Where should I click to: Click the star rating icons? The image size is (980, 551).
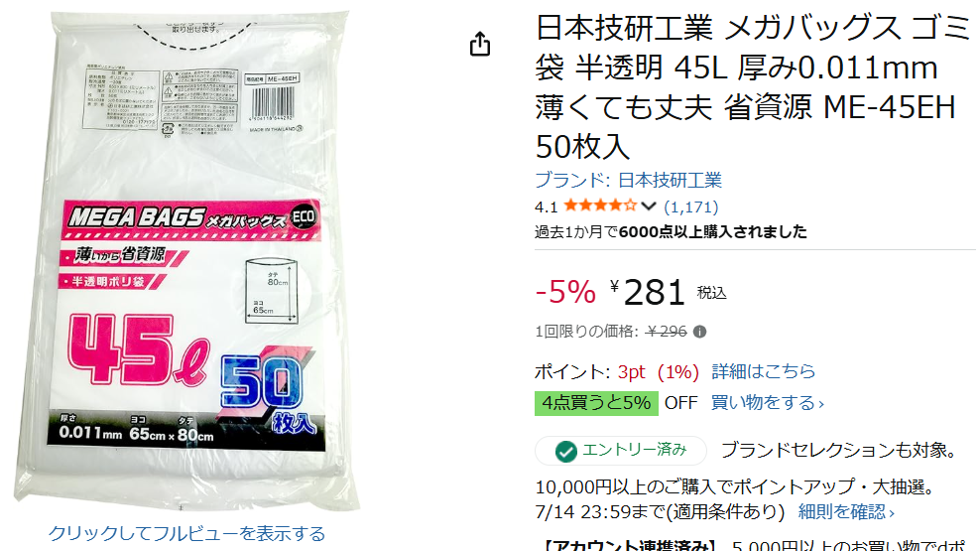600,206
